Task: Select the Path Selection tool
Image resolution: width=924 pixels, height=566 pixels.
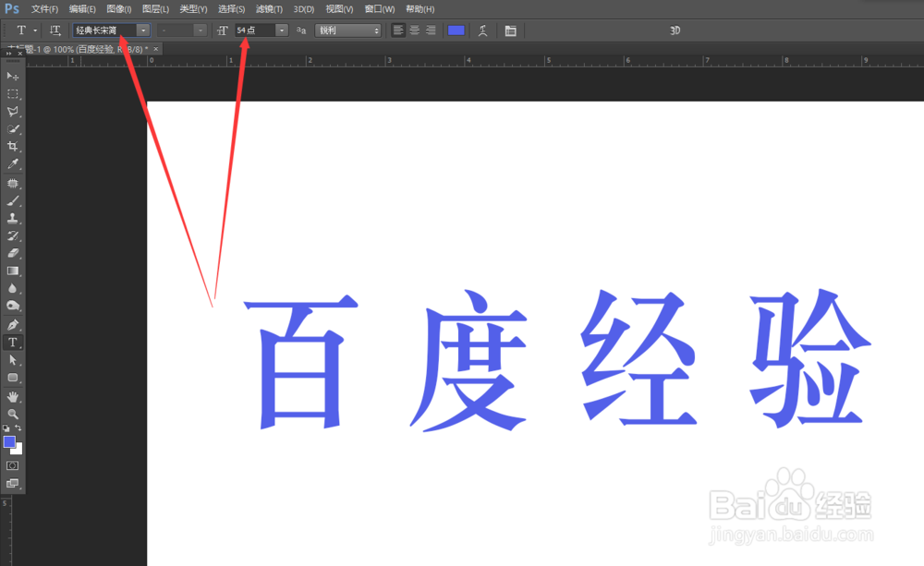Action: [12, 360]
